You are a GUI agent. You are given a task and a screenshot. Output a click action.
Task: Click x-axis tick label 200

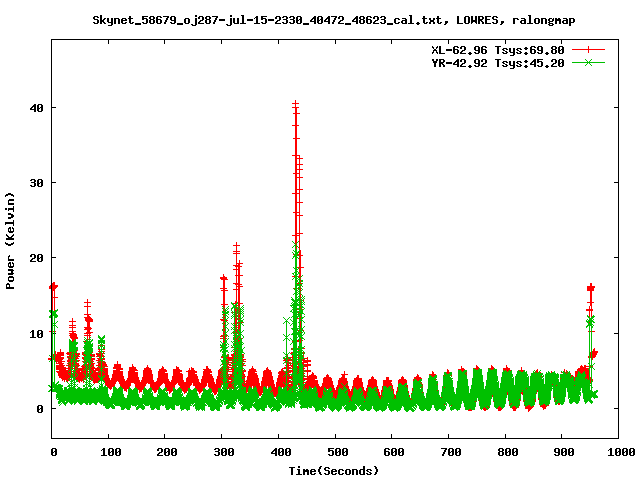click(x=167, y=452)
